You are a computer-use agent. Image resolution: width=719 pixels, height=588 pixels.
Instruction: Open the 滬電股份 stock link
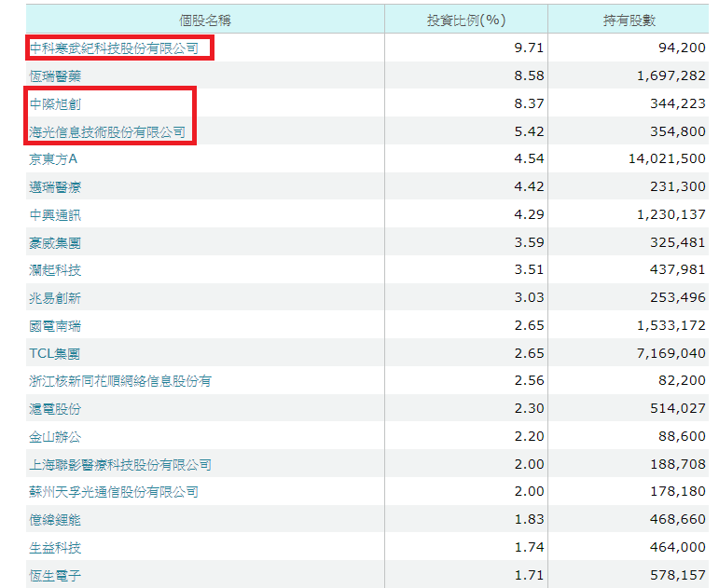point(55,409)
